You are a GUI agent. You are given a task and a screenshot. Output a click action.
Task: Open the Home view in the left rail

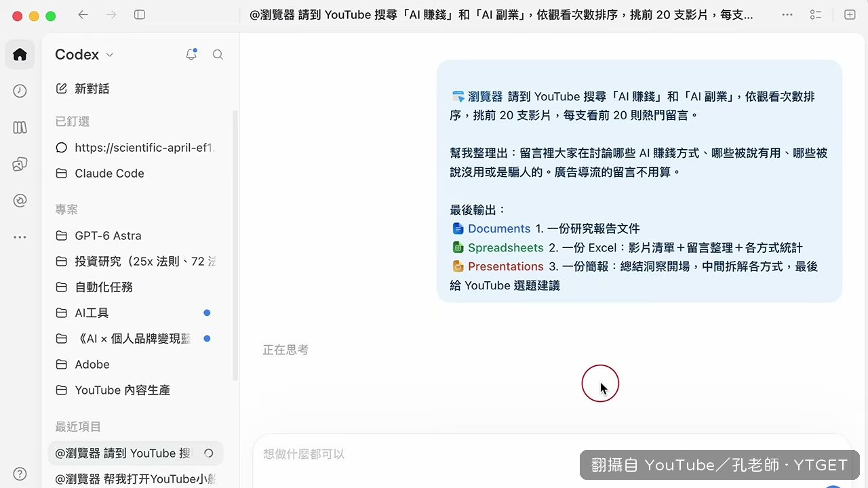(20, 54)
